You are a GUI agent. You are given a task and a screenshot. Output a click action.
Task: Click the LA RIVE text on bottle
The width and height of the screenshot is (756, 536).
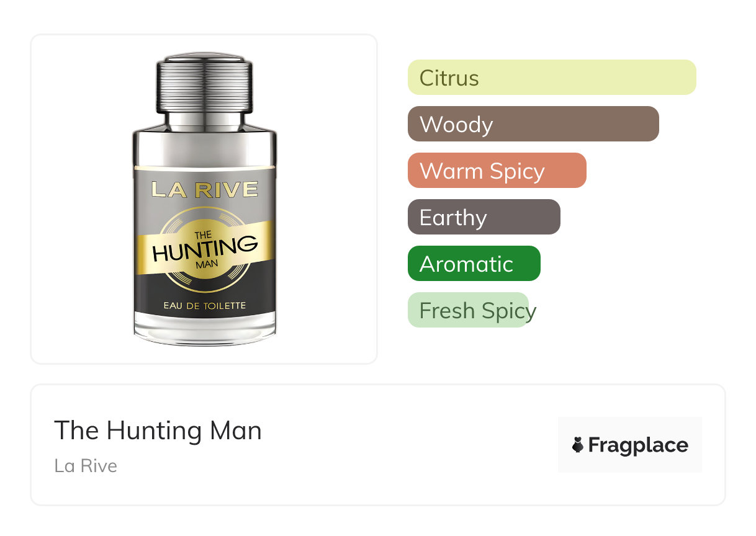coord(205,189)
